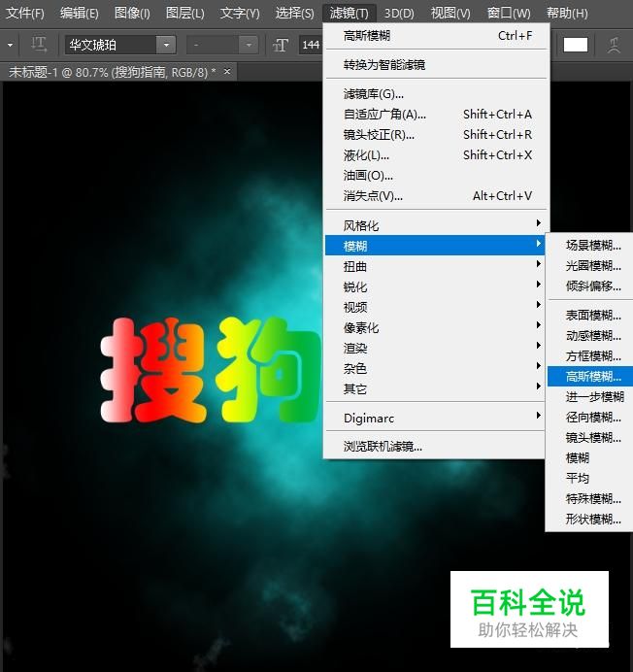
Task: Open the white text color swatch
Action: tap(575, 45)
